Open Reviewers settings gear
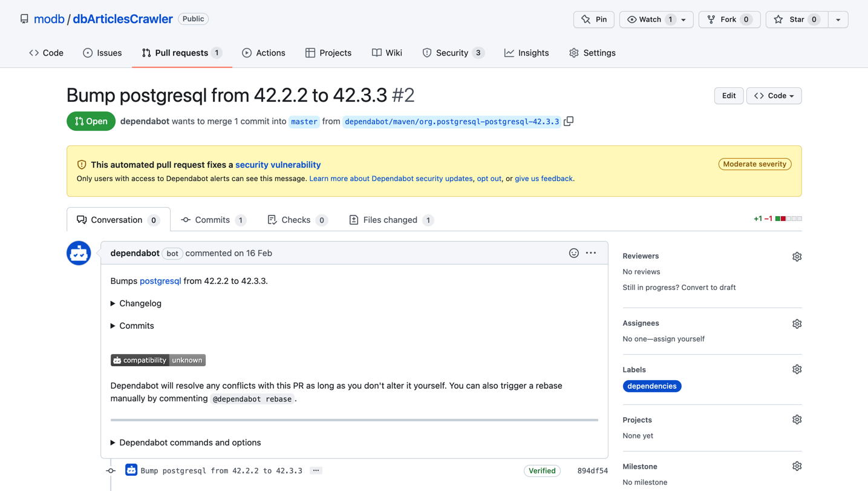 [797, 257]
